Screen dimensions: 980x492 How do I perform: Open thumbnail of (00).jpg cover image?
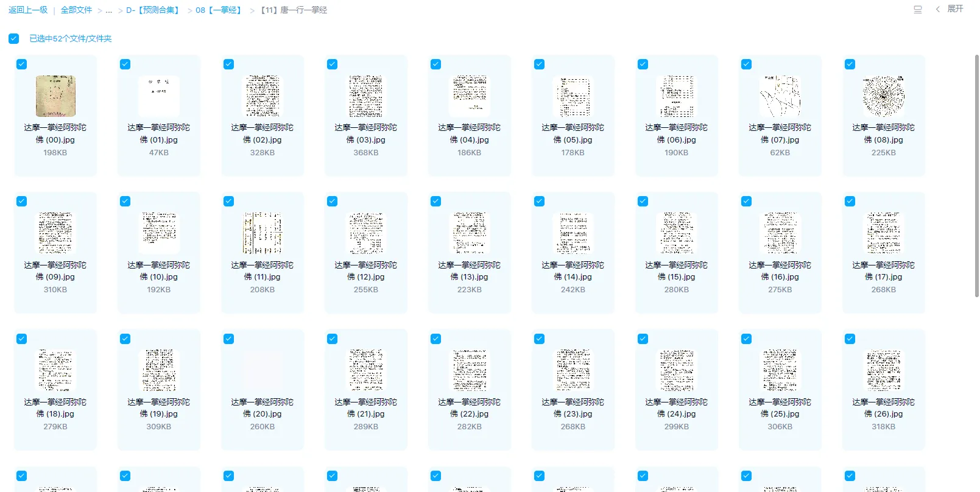pos(55,96)
